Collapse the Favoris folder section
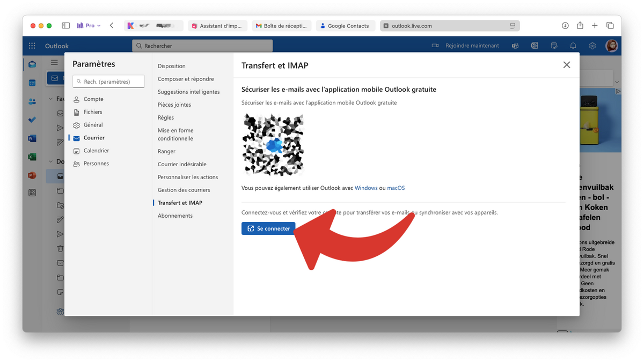 51,99
